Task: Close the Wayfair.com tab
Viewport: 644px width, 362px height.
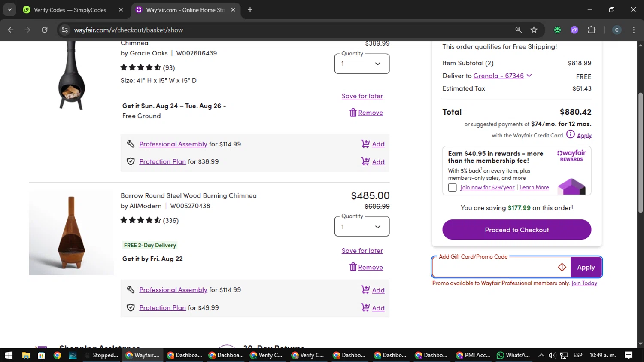Action: pos(233,9)
